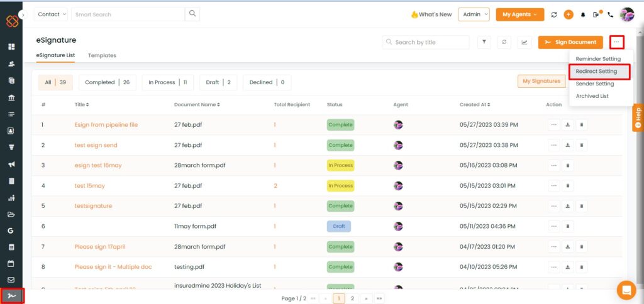Viewport: 644px width, 304px height.
Task: Delete the test esign send row
Action: [x=582, y=145]
